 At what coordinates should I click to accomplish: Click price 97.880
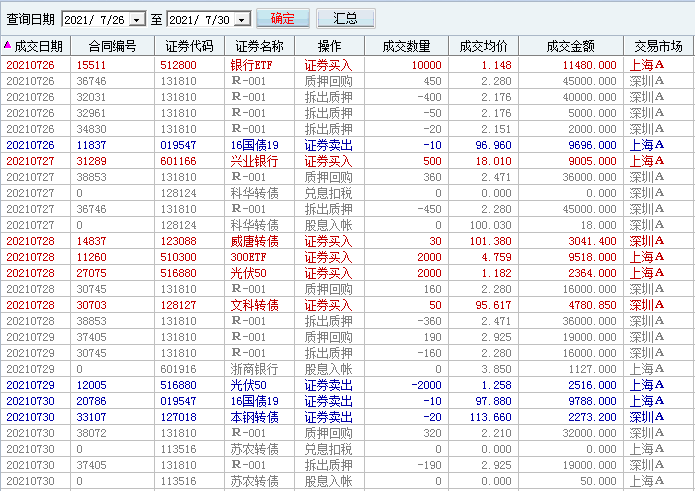[x=494, y=401]
